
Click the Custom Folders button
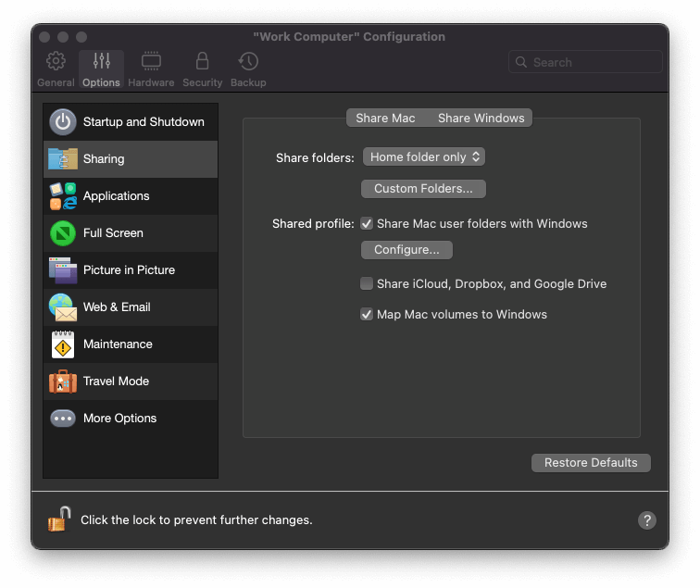[423, 189]
